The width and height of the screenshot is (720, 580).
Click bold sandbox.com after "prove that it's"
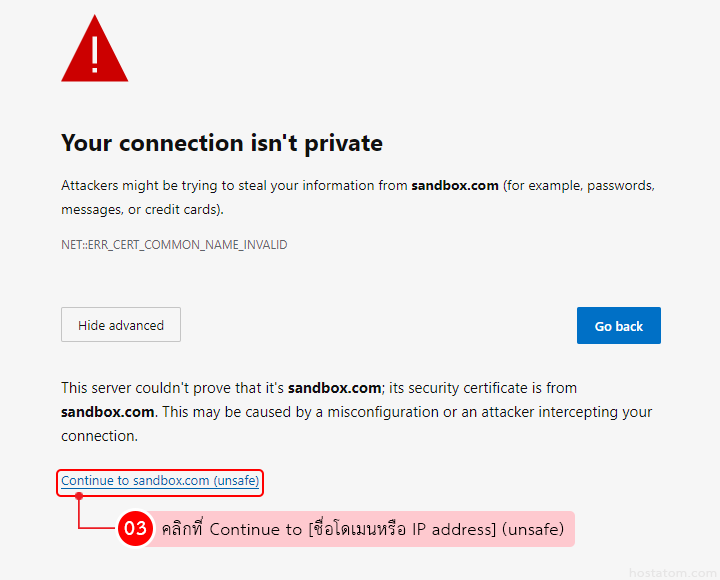coord(335,388)
